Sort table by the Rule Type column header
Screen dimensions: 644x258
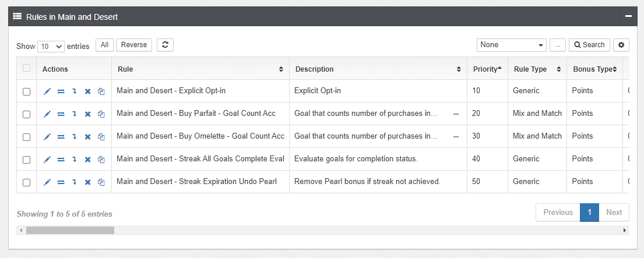click(x=536, y=69)
